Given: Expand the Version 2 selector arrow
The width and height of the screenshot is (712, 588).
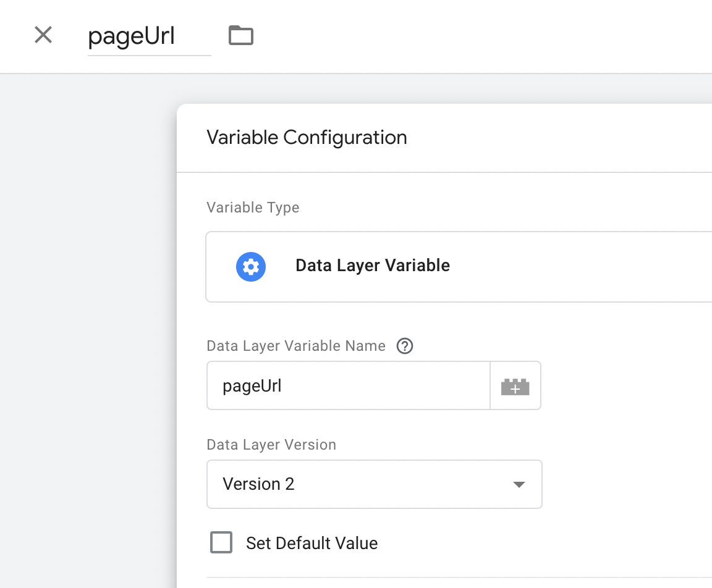Looking at the screenshot, I should (x=519, y=484).
